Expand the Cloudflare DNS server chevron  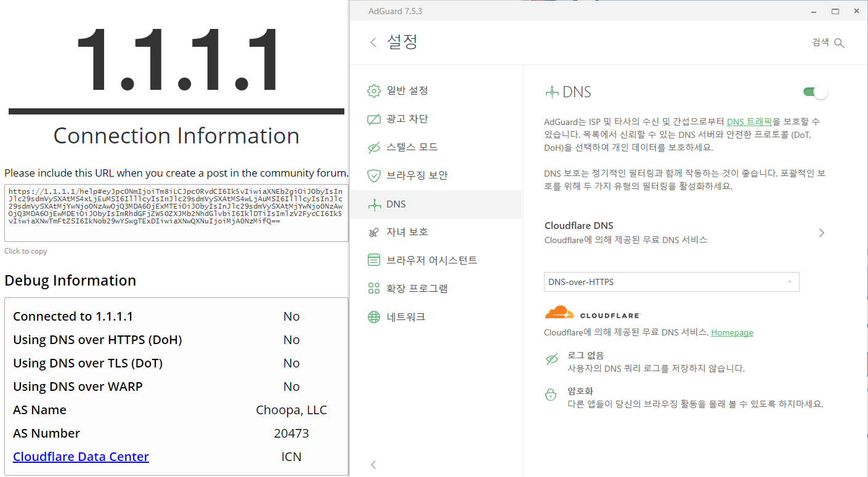[x=821, y=233]
